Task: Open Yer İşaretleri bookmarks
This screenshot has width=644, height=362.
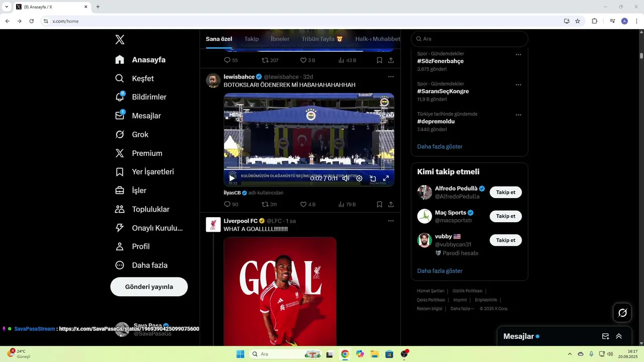Action: [x=144, y=172]
